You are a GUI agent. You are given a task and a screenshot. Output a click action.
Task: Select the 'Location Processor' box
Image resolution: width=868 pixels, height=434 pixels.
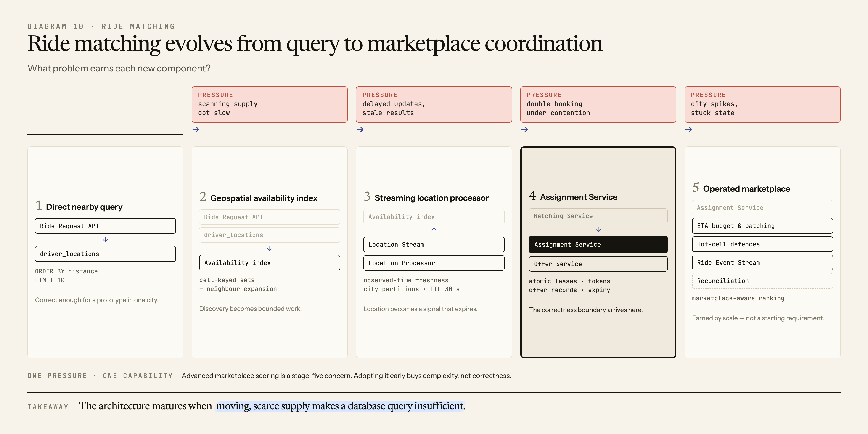click(434, 263)
